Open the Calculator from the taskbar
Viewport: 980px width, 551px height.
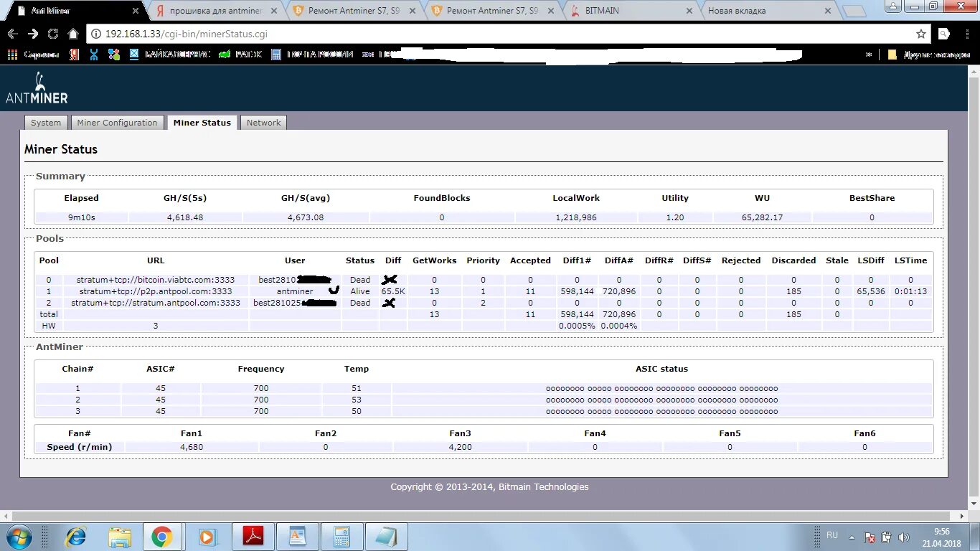341,537
